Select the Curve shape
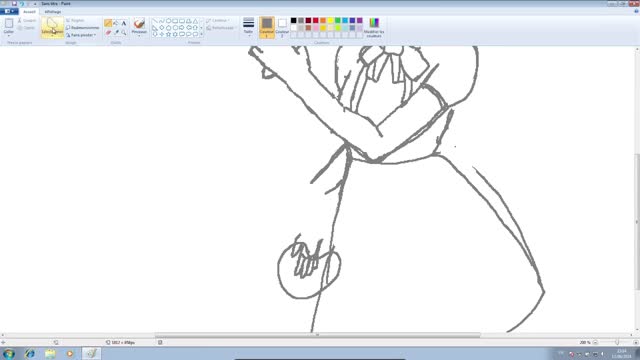 (x=162, y=21)
